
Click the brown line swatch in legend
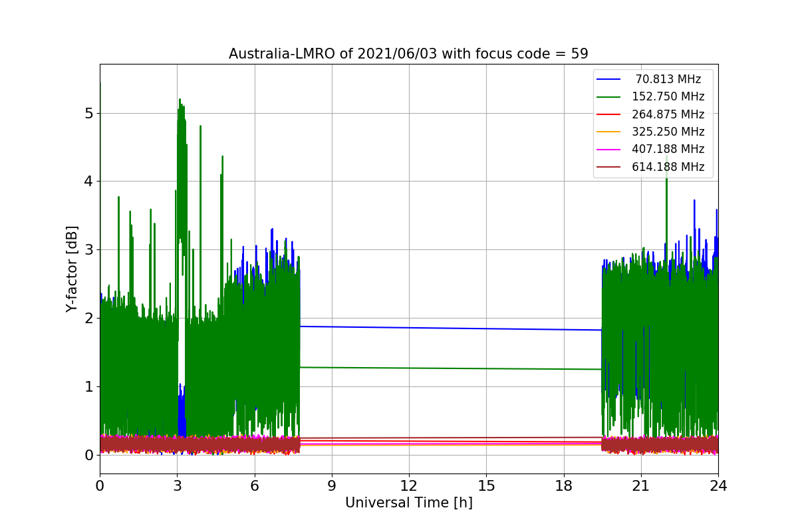(608, 167)
